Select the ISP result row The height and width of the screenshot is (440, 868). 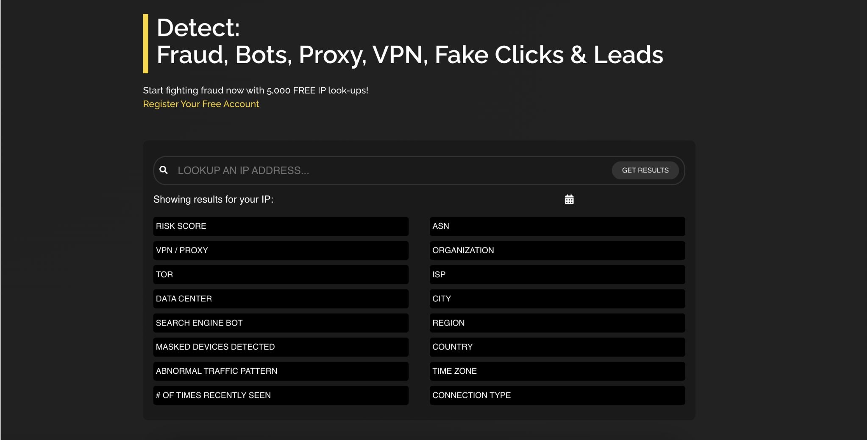click(x=557, y=275)
